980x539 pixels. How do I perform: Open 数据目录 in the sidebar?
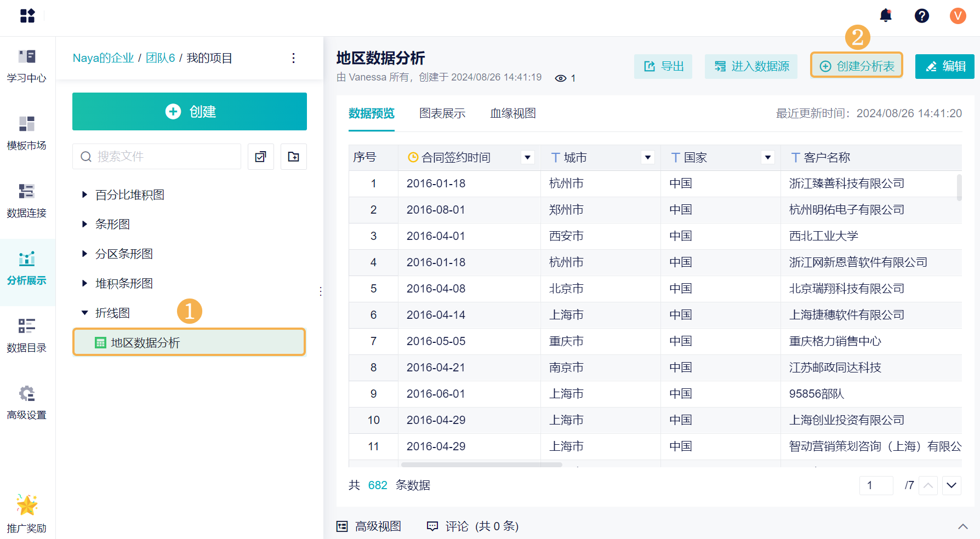pyautogui.click(x=27, y=336)
